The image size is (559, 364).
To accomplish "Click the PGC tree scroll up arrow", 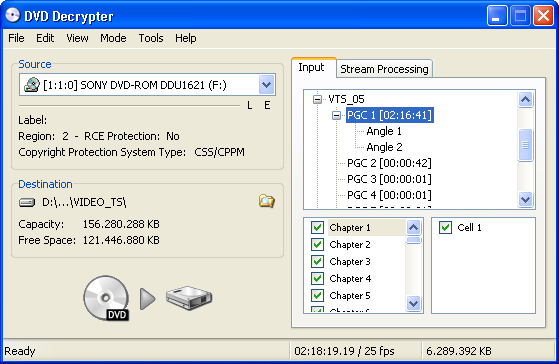I will [525, 99].
